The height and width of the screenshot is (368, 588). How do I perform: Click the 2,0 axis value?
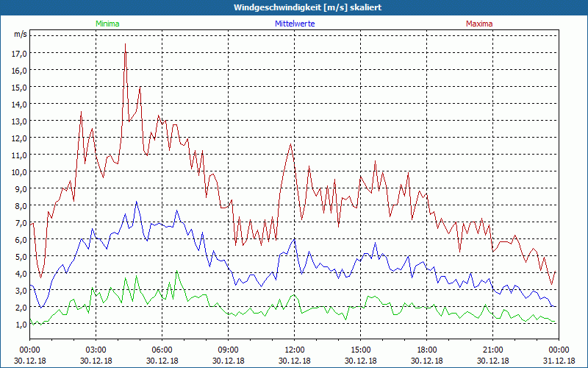point(21,307)
